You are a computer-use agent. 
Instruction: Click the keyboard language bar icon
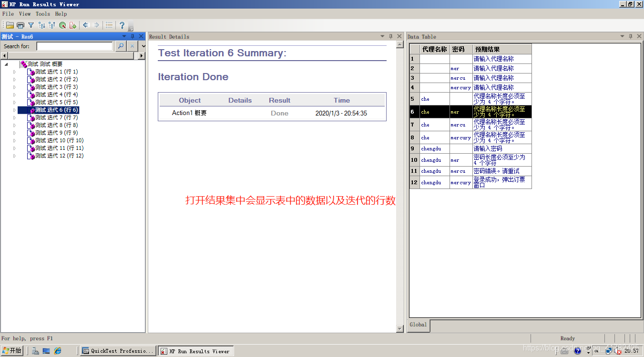click(565, 351)
